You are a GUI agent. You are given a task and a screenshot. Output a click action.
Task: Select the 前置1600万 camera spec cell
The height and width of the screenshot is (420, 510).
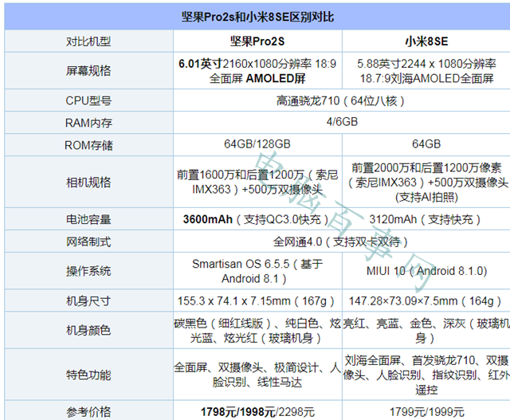(x=253, y=183)
